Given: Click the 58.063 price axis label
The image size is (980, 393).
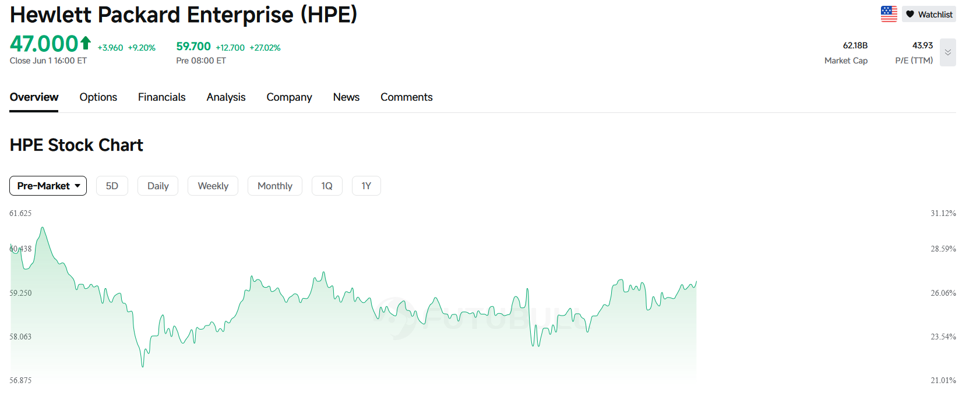Looking at the screenshot, I should tap(20, 337).
